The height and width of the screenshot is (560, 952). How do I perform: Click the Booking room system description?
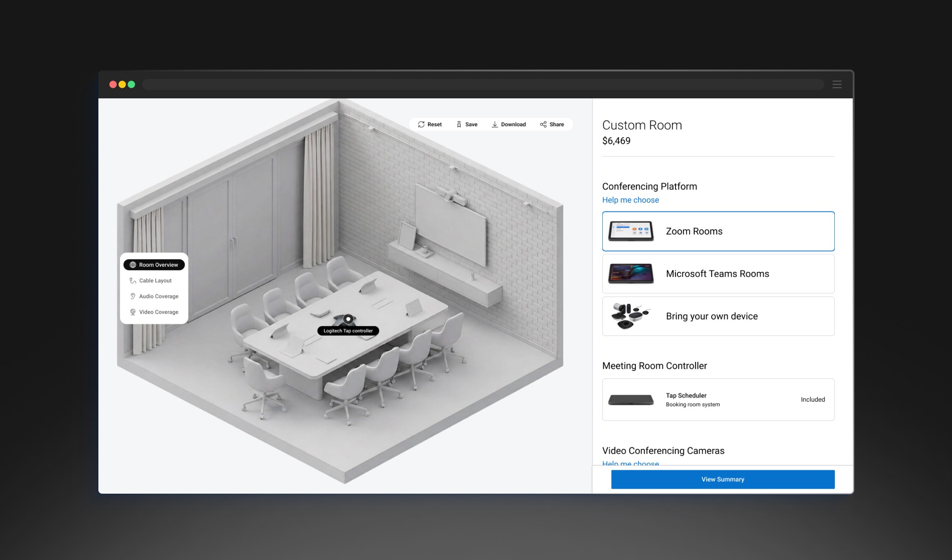(692, 404)
